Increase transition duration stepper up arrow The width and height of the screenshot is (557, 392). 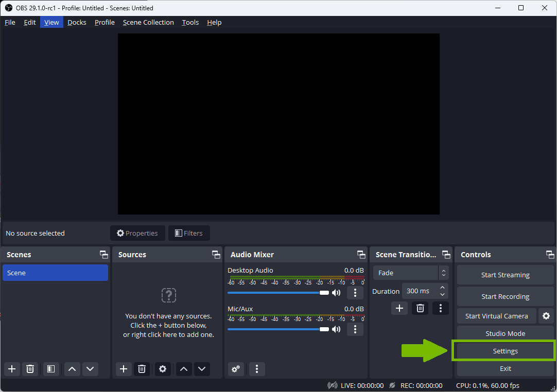[442, 288]
